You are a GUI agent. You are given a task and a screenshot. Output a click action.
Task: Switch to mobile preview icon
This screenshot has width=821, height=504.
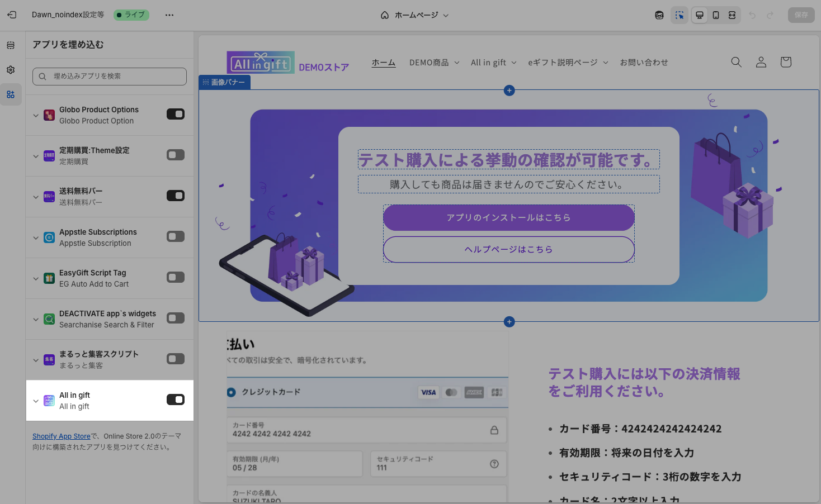[x=716, y=15]
